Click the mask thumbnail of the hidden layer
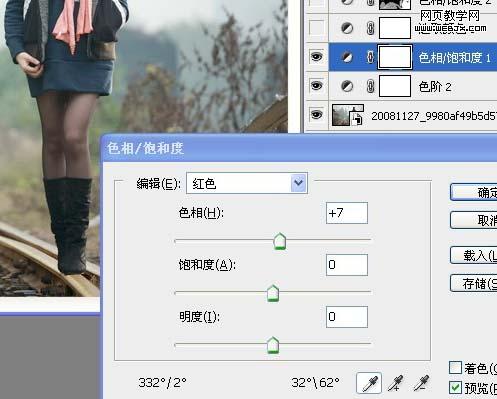This screenshot has height=399, width=497. 395,28
